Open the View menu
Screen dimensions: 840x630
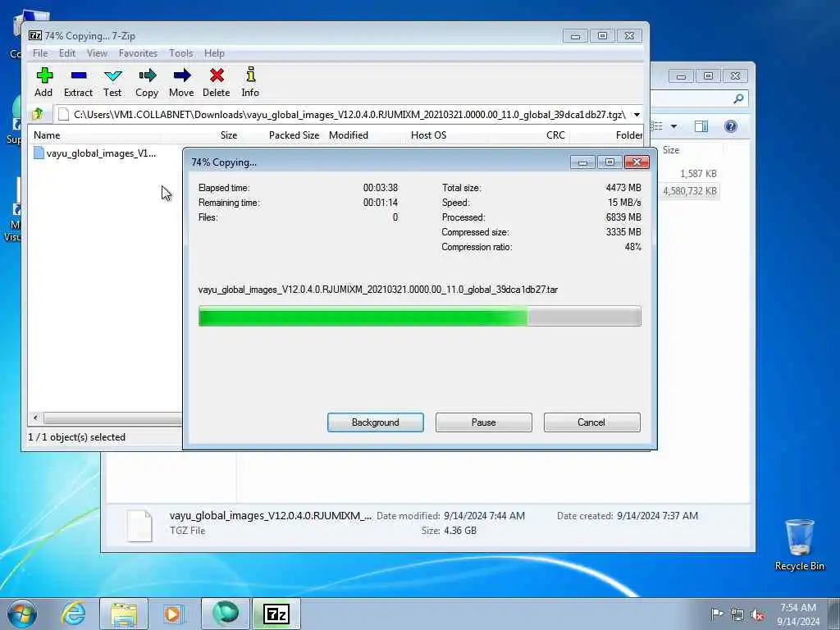97,53
